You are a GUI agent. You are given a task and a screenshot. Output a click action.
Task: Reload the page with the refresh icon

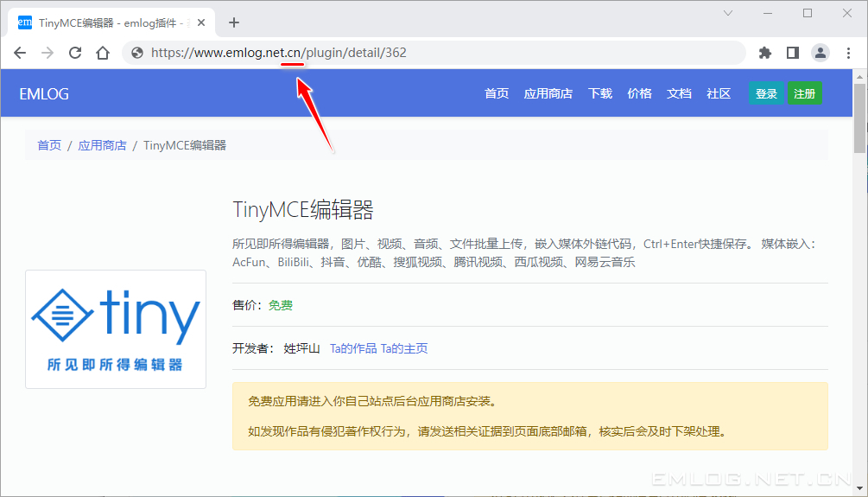tap(75, 53)
